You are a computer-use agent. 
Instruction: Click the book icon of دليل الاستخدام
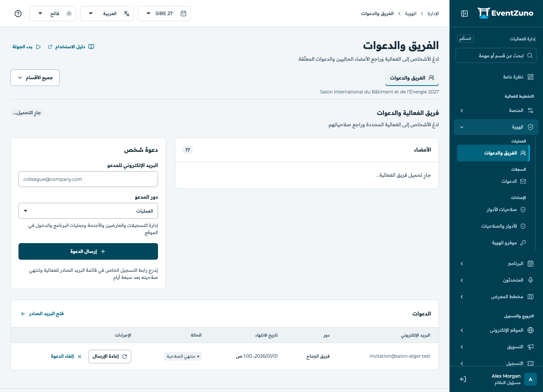click(91, 47)
